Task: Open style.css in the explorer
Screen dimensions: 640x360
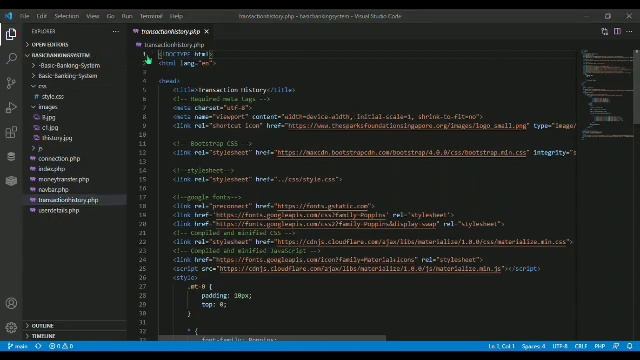Action: click(74, 97)
